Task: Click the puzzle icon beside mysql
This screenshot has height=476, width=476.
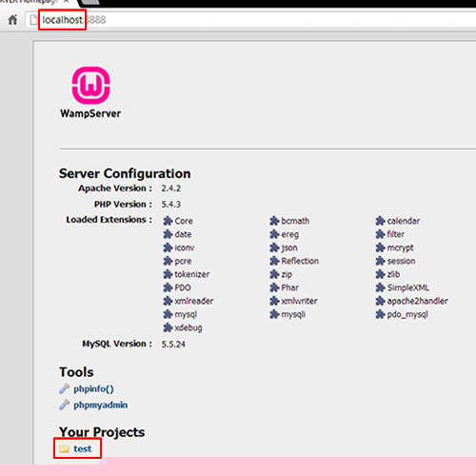Action: click(x=168, y=314)
